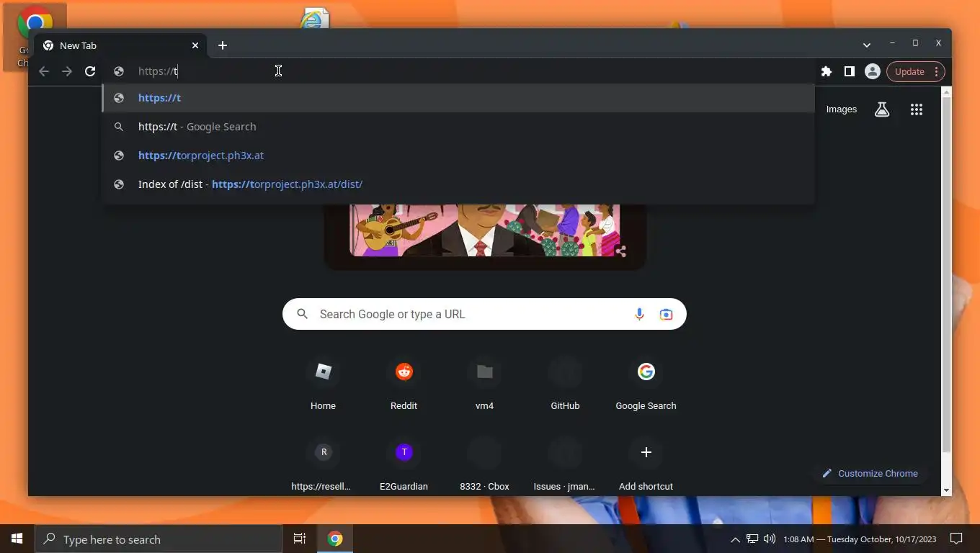The width and height of the screenshot is (980, 553).
Task: Open the taskbar clock and date
Action: click(x=860, y=539)
